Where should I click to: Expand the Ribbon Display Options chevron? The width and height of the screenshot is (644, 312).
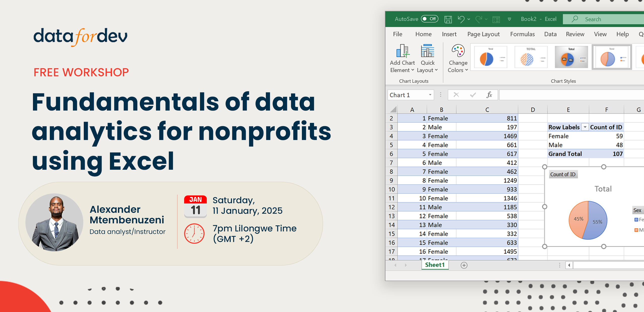coord(509,19)
